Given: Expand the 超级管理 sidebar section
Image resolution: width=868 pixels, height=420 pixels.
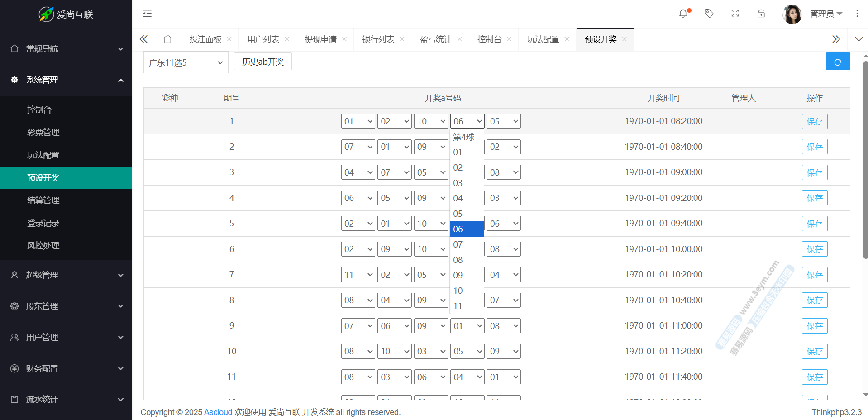Looking at the screenshot, I should pyautogui.click(x=66, y=275).
